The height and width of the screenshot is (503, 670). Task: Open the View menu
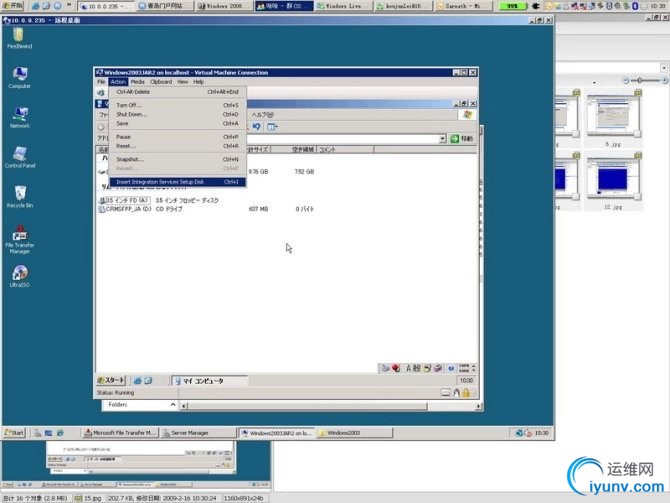point(182,82)
